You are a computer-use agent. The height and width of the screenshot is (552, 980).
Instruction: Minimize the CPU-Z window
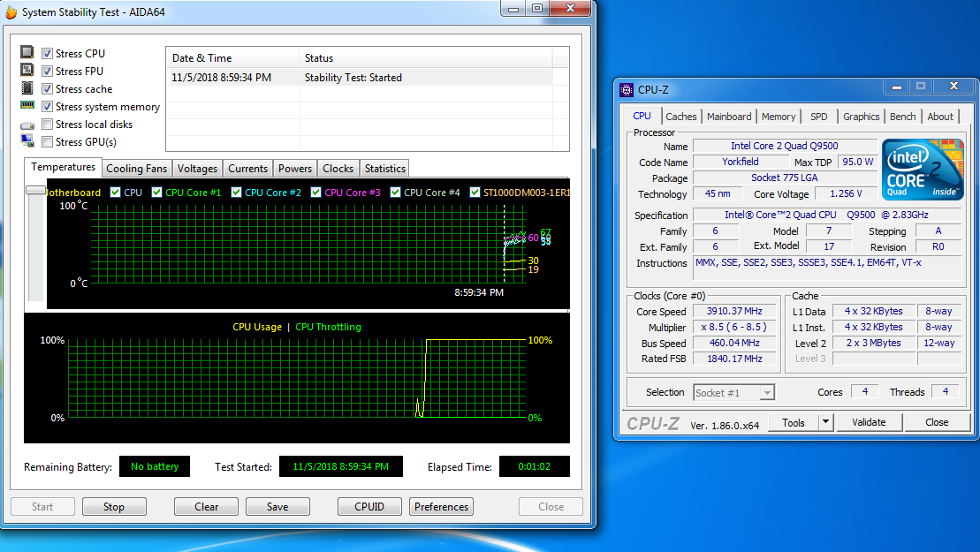896,87
